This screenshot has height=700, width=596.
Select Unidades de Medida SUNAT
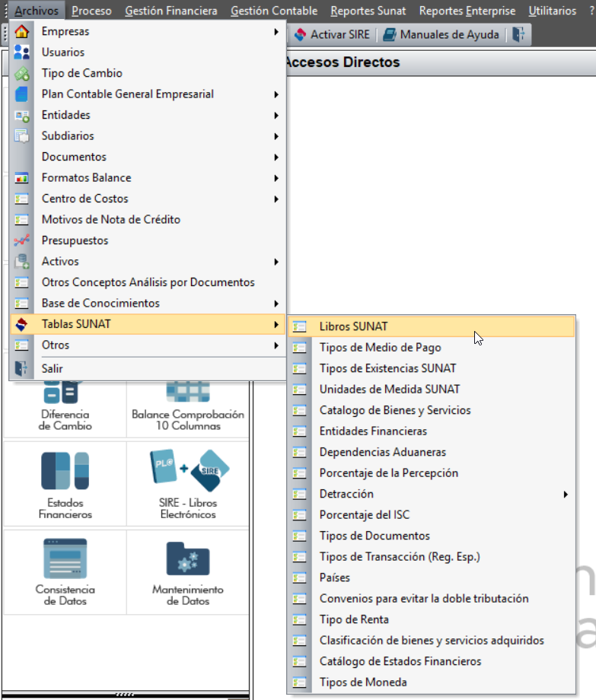coord(432,390)
